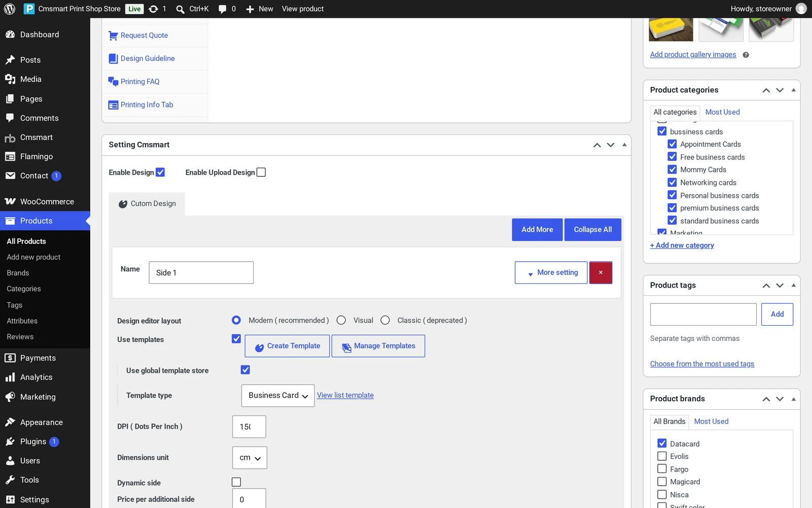Screen dimensions: 812x508
Task: Open the Template type Business Card dropdown
Action: point(278,396)
